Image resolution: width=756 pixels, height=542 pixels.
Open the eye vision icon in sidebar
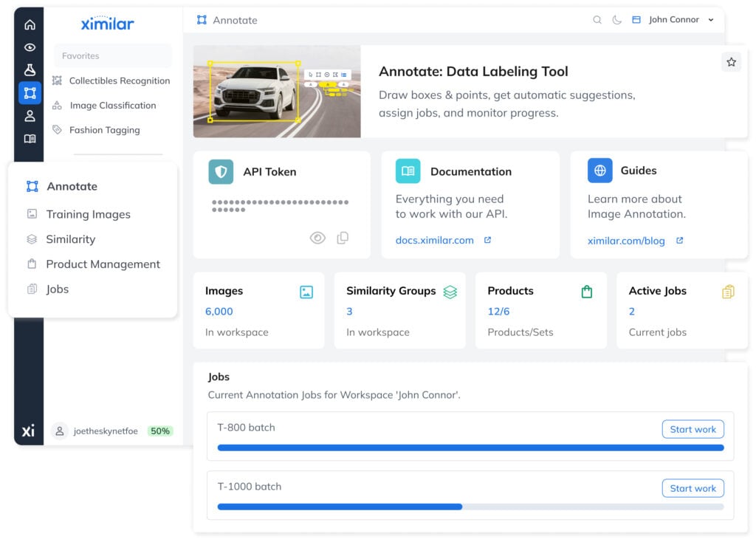[x=30, y=47]
